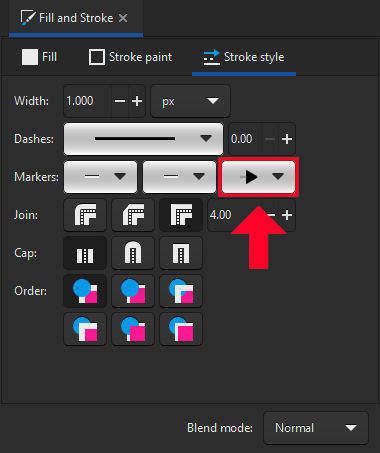Switch to the Fill tab
This screenshot has height=453, width=380.
(x=39, y=57)
